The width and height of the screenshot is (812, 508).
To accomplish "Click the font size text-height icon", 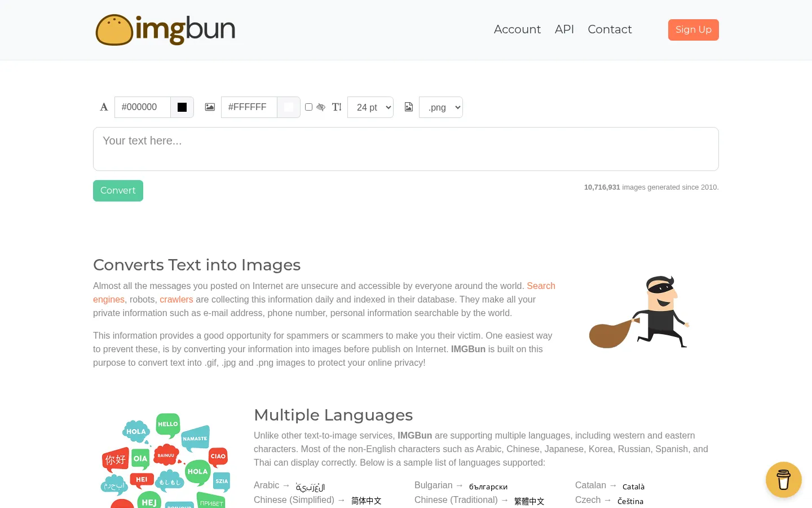I will click(337, 107).
